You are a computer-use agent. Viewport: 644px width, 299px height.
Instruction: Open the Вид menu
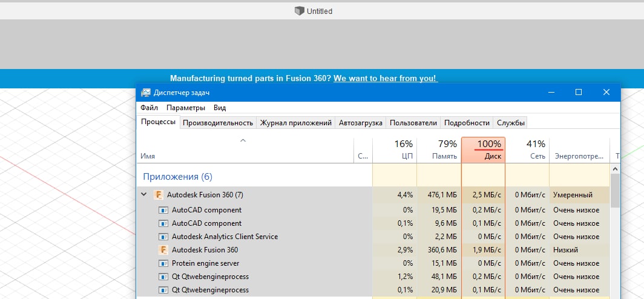click(220, 108)
